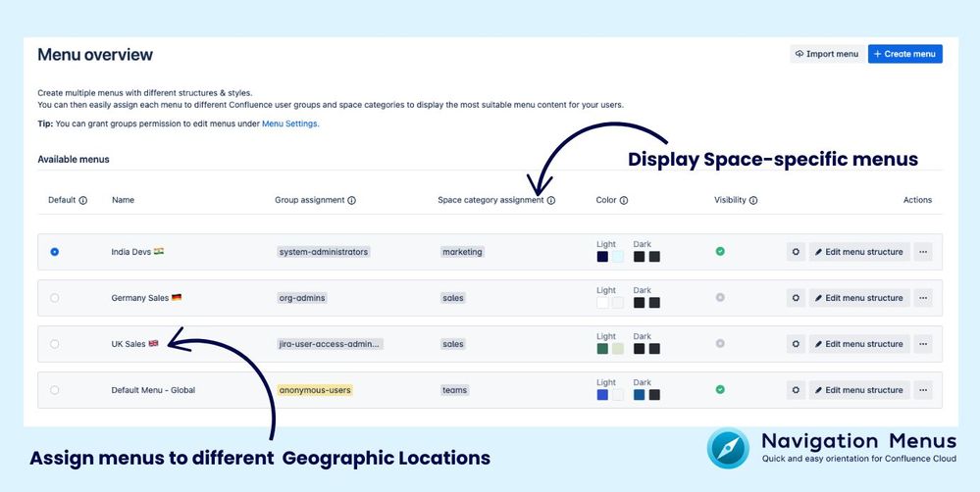Click the Name column header

tap(124, 200)
